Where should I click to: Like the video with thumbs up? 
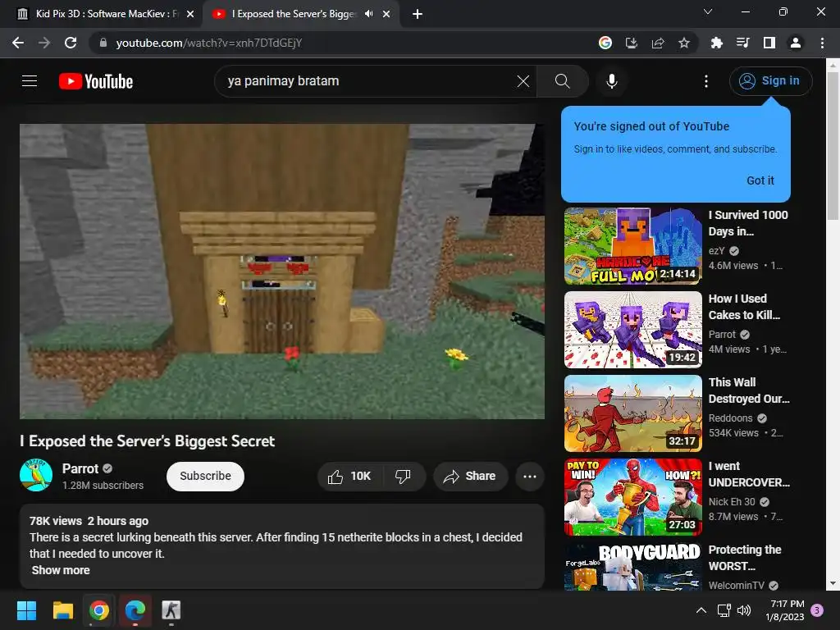[350, 477]
